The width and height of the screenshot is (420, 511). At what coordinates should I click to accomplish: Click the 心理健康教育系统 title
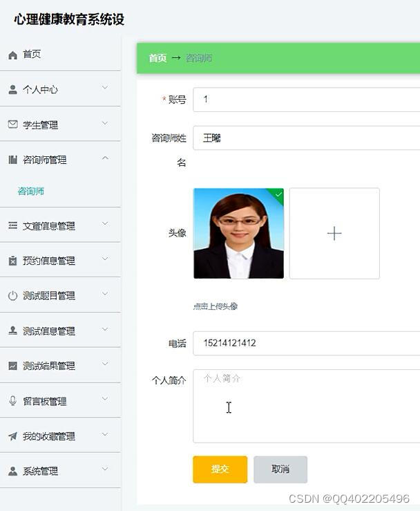(x=69, y=19)
